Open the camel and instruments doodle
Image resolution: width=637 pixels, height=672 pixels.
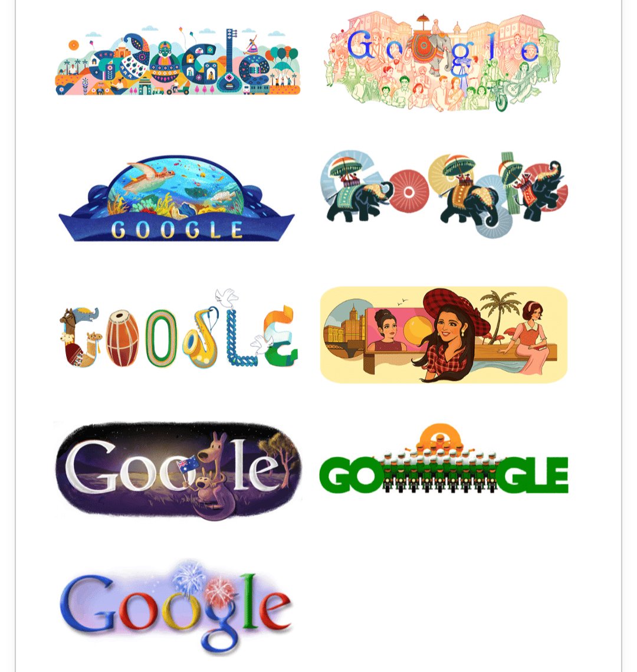pyautogui.click(x=178, y=329)
